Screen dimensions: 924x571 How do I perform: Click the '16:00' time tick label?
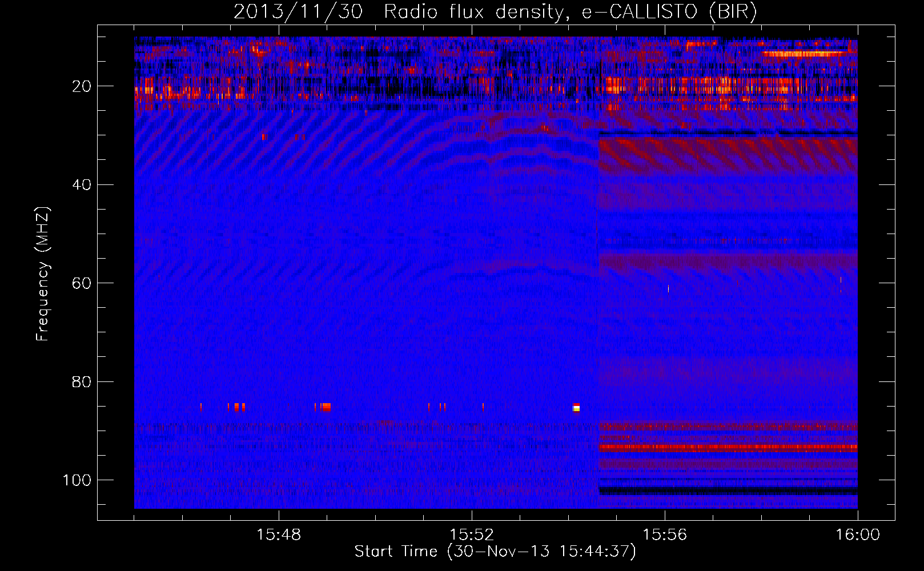pos(858,535)
